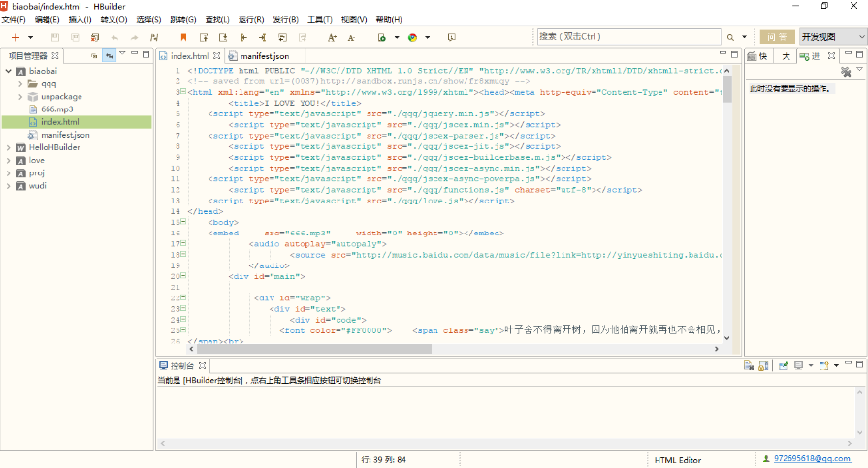Open the project manager view menu triangle

point(122,53)
